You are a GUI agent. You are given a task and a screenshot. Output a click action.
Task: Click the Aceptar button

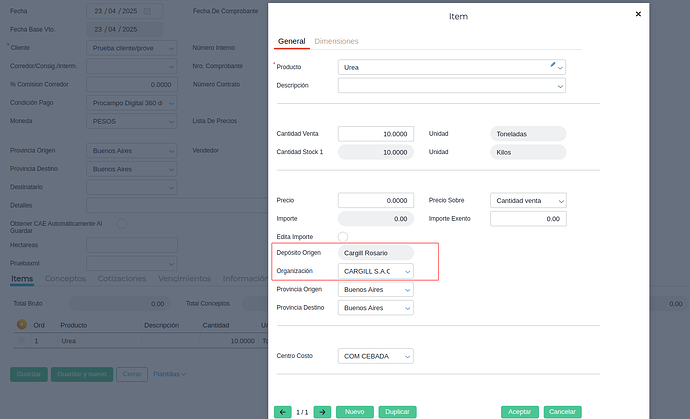pos(519,411)
